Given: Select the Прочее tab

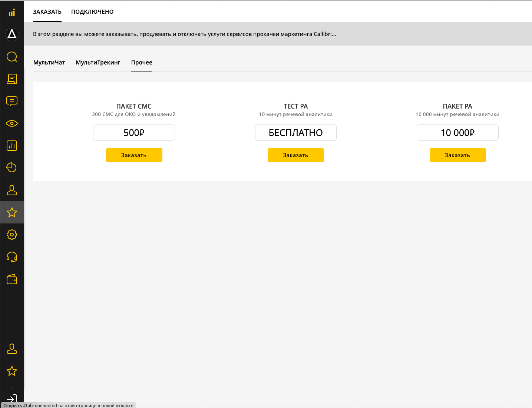Looking at the screenshot, I should click(x=142, y=63).
